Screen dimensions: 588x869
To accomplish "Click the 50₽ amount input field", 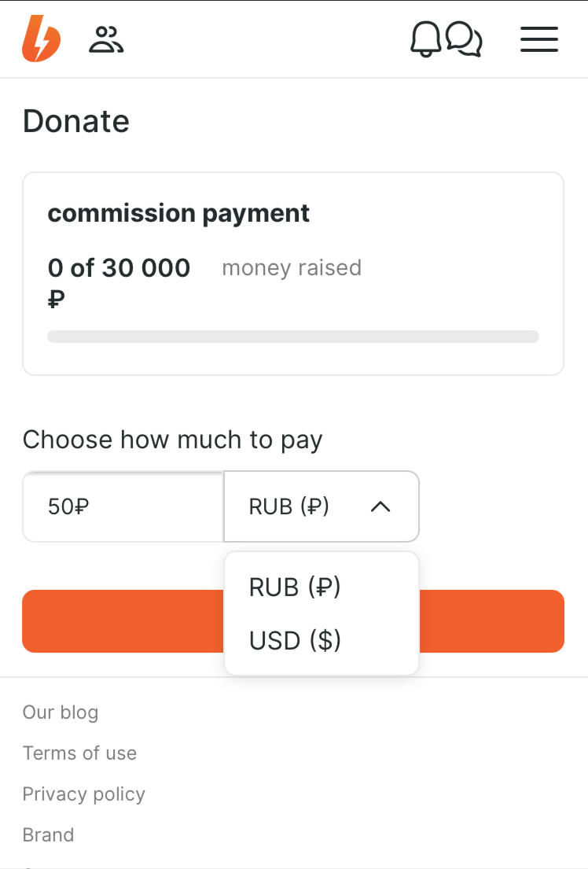I will [x=123, y=506].
